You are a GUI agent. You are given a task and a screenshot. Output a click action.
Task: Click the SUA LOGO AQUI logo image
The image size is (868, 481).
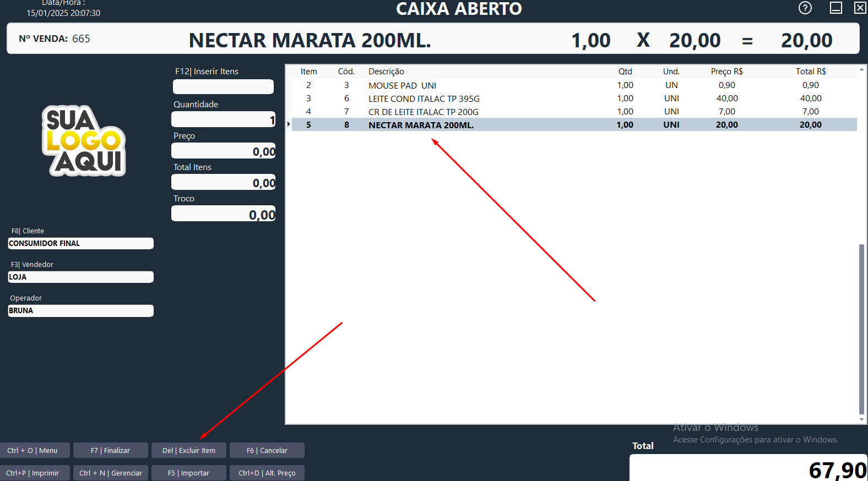pyautogui.click(x=84, y=141)
